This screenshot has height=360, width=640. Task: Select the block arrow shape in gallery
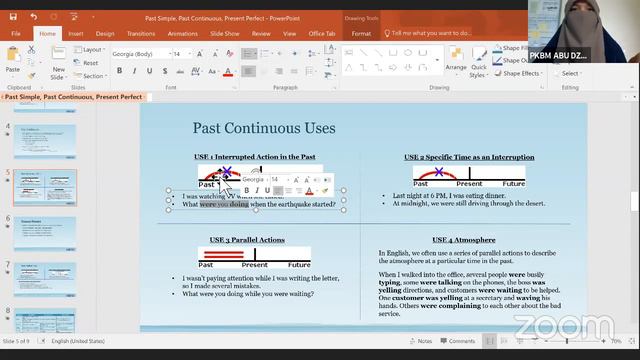click(x=393, y=67)
